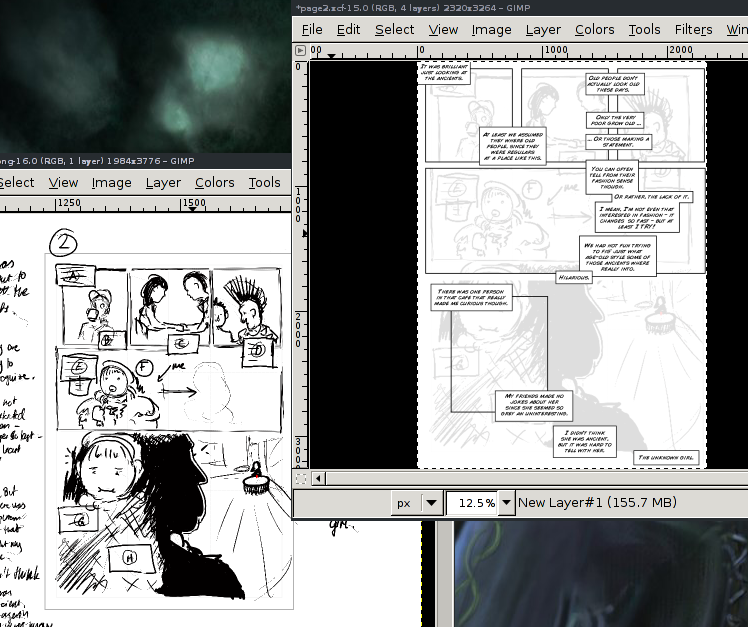Screen dimensions: 748x627
Task: Toggle Quick Mask button in page2.xcf window
Action: (x=301, y=478)
